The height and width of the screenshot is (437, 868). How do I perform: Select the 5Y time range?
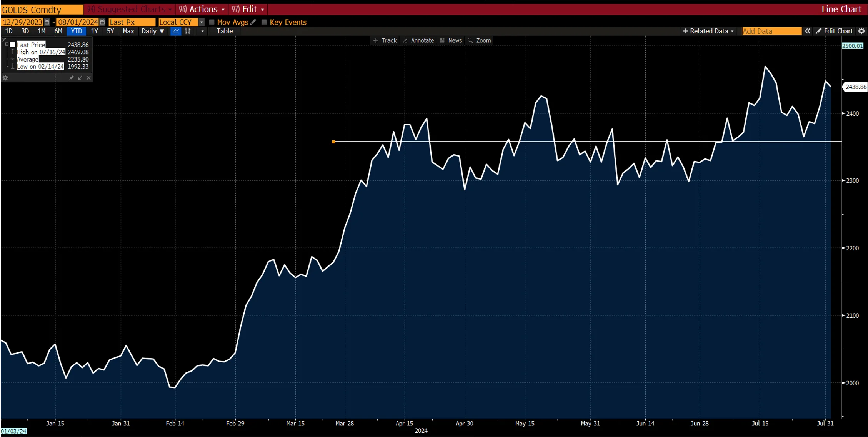pos(110,31)
